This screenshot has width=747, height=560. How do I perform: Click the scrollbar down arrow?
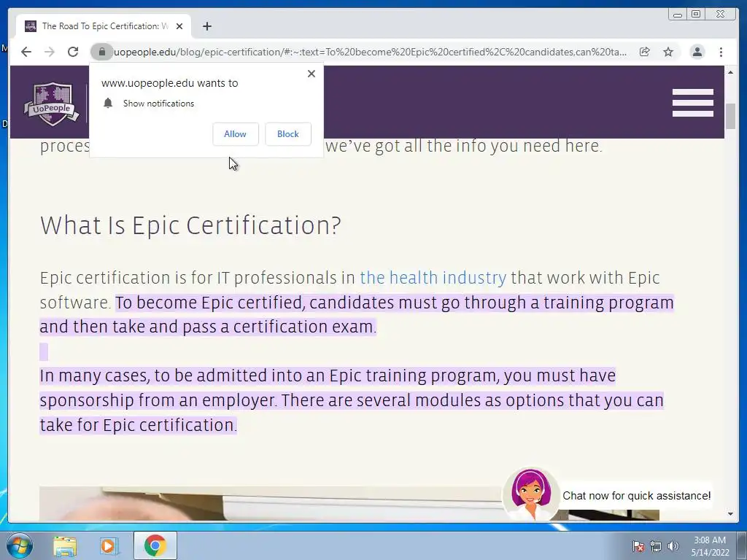[731, 514]
